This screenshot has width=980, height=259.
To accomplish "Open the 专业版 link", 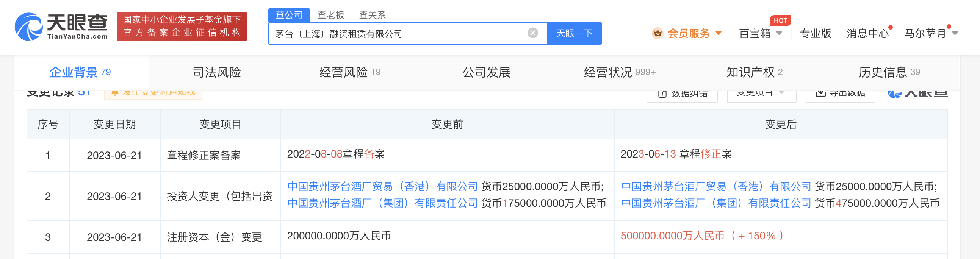I will 815,33.
